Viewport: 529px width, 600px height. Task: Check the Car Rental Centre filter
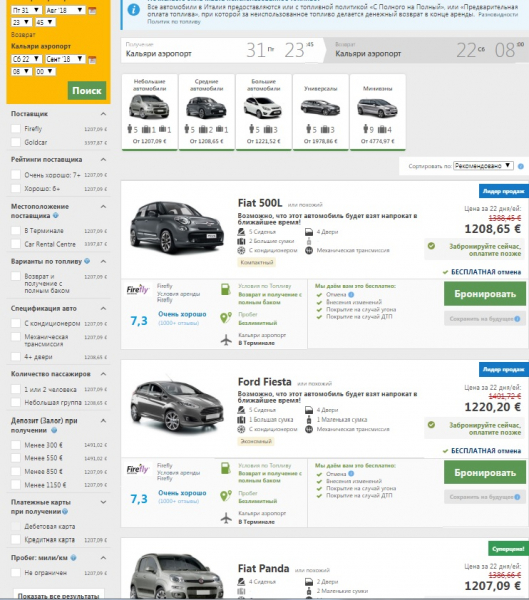click(x=16, y=244)
